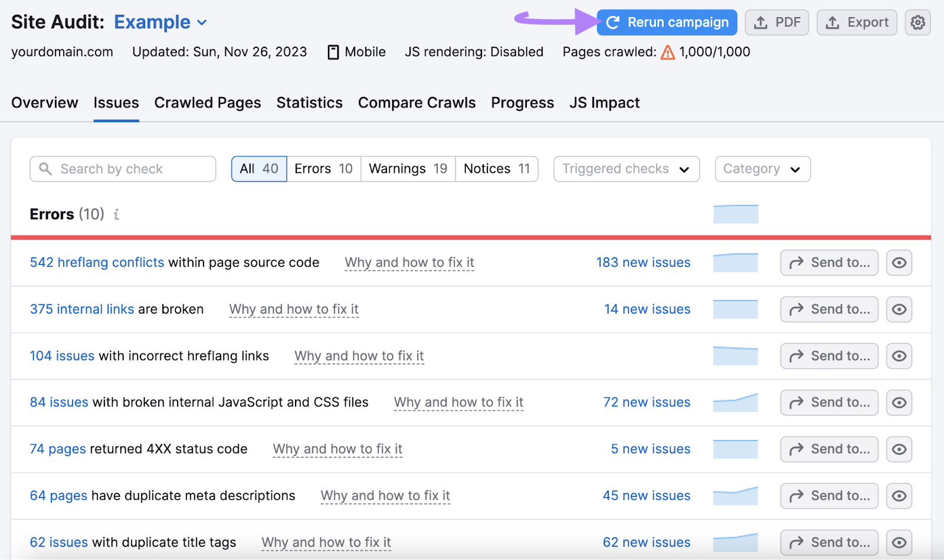944x560 pixels.
Task: Hide broken JavaScript and CSS check with eye icon
Action: coord(899,402)
